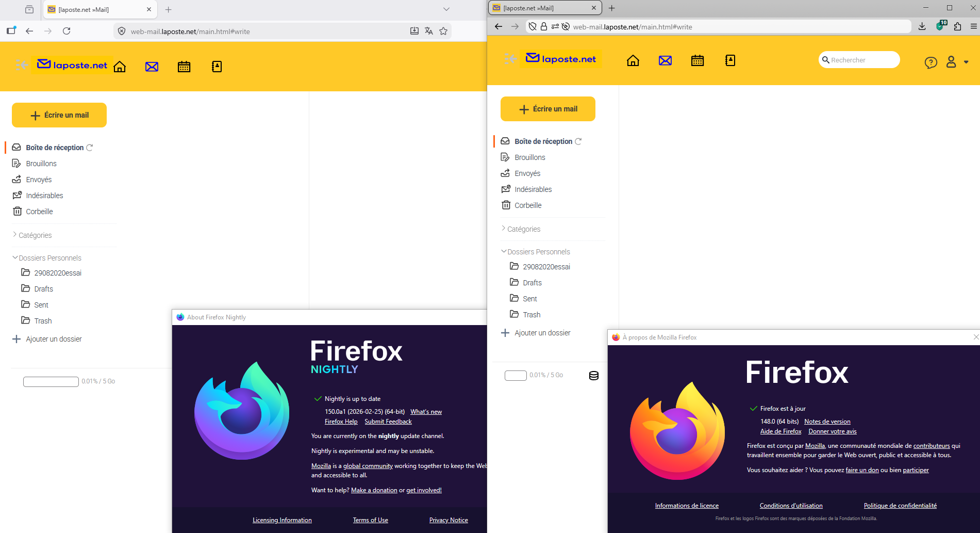Open the Extensions puzzle icon
The width and height of the screenshot is (980, 533).
957,26
